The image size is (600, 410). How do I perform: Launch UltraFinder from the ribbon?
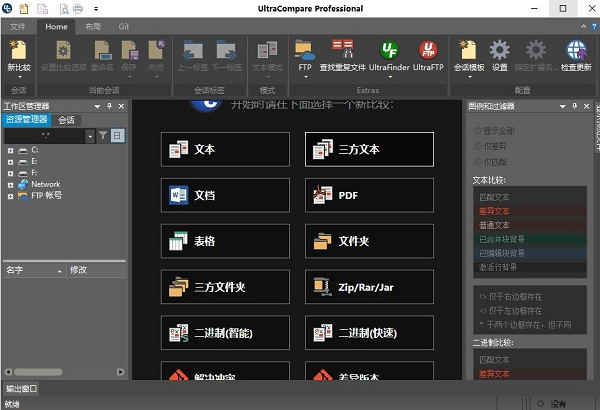(x=389, y=50)
